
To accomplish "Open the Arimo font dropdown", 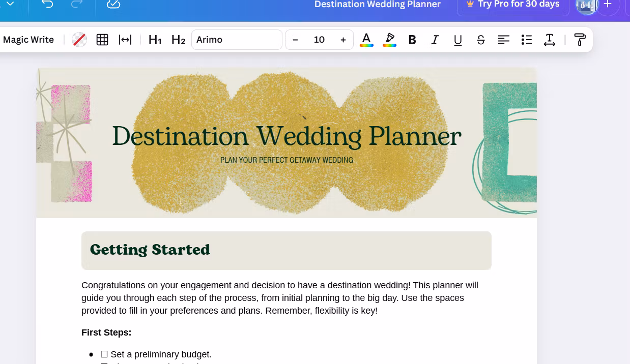I will [x=237, y=40].
